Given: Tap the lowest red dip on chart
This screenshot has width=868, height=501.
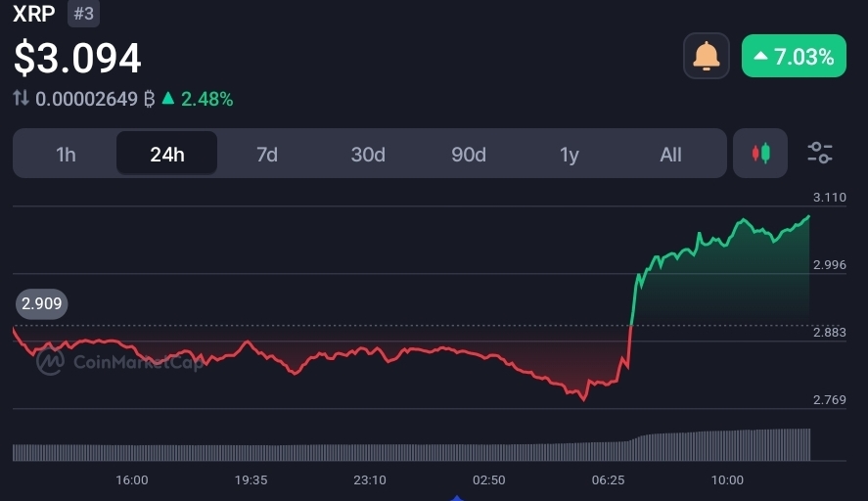Looking at the screenshot, I should pos(583,399).
